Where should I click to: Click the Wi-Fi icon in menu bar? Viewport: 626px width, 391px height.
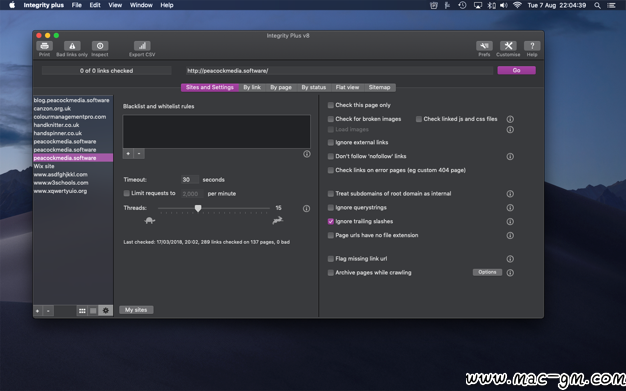tap(517, 5)
